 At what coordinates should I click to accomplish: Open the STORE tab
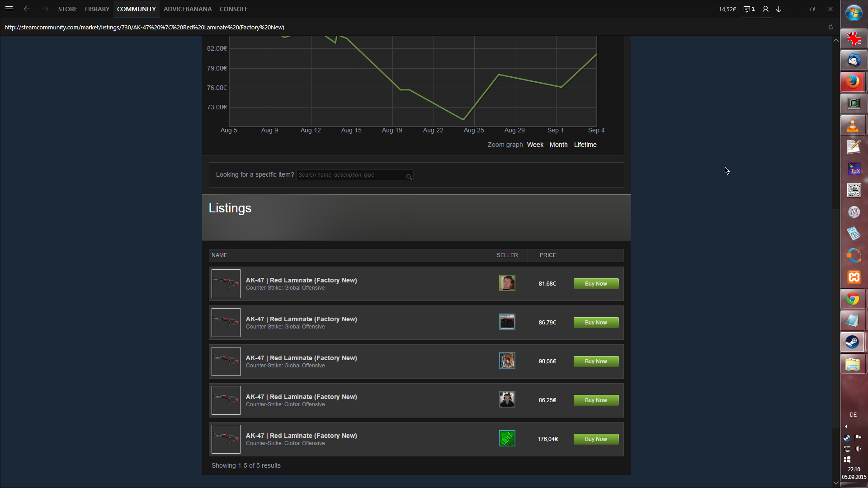(x=67, y=9)
